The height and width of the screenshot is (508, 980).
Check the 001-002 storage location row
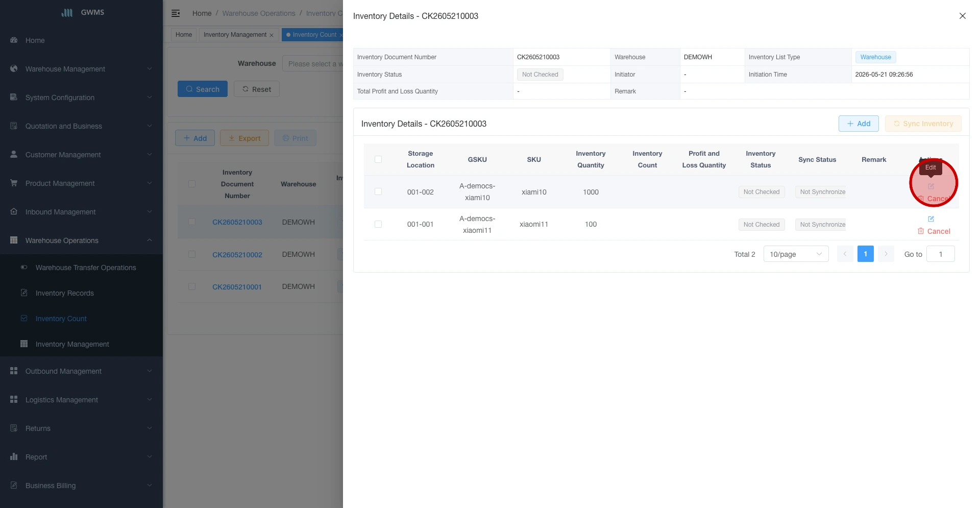click(378, 191)
